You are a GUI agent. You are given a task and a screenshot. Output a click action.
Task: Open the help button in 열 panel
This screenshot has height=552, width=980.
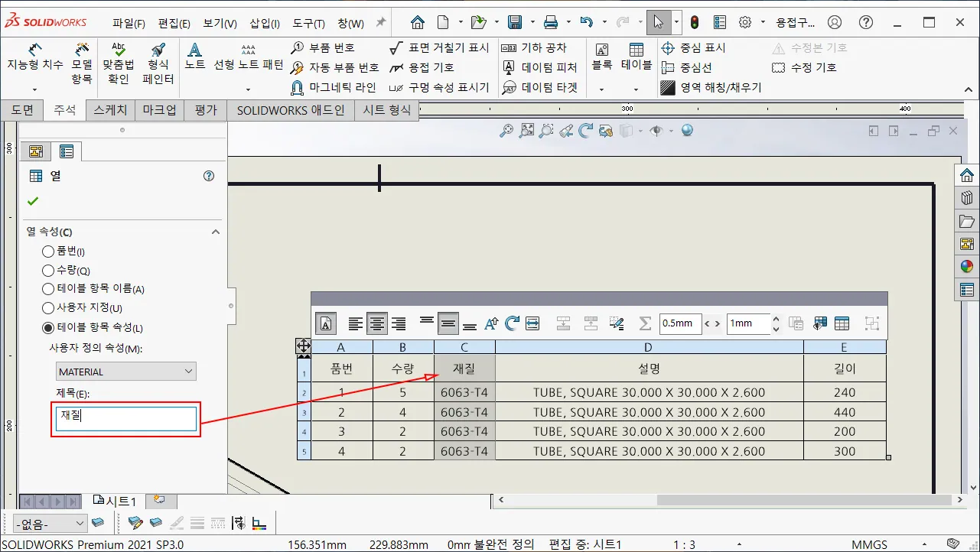click(x=209, y=176)
